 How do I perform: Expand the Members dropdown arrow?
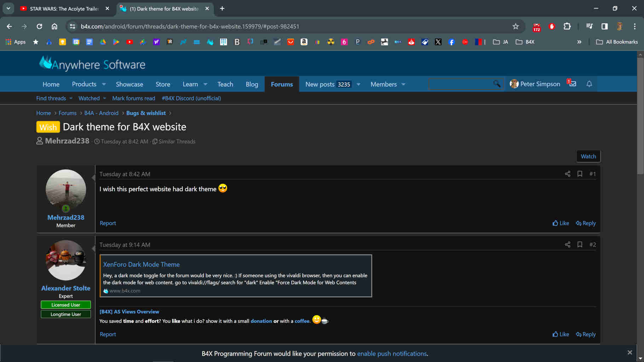pos(403,84)
